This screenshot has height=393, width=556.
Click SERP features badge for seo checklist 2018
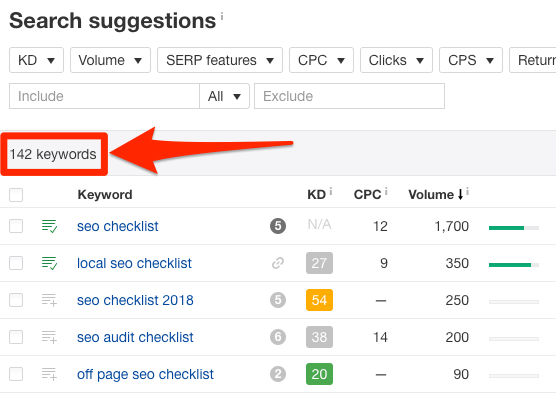(278, 300)
